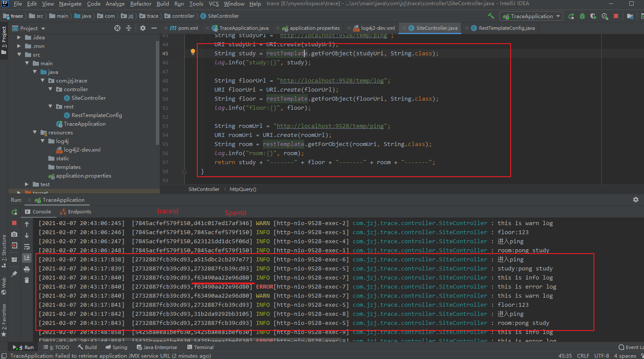Screen dimensions: 644x359
Task: Collapse the src folder
Action: click(19, 55)
